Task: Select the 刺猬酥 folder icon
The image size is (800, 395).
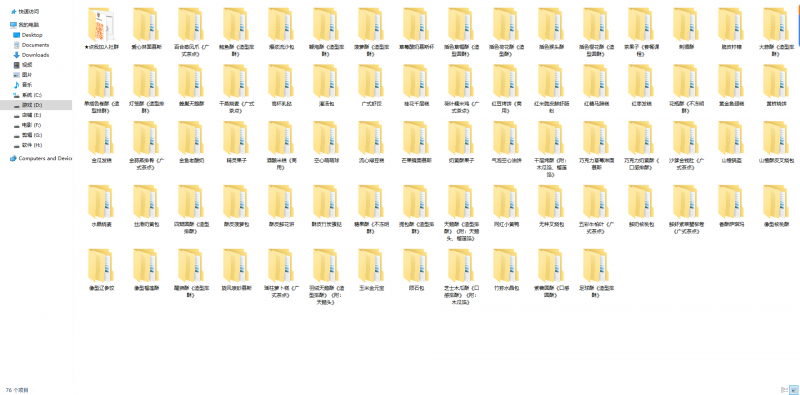Action: click(x=686, y=24)
